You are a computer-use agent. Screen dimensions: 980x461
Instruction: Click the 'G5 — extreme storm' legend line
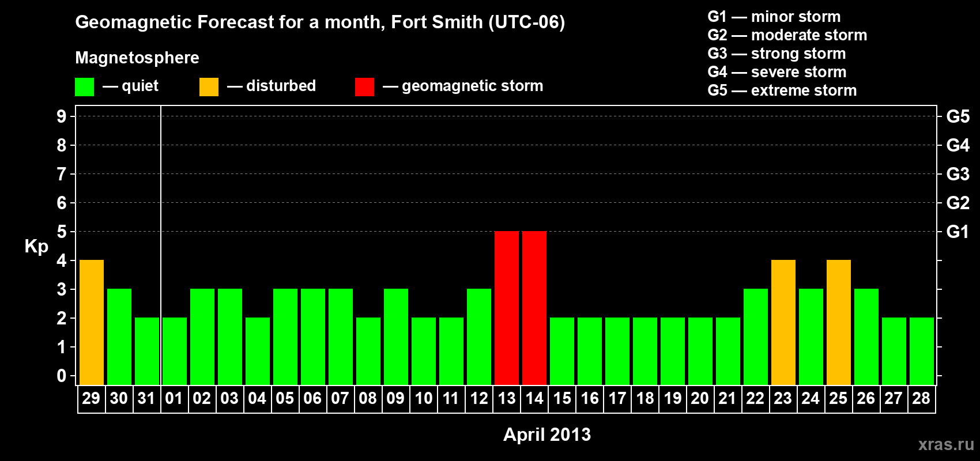pos(782,90)
